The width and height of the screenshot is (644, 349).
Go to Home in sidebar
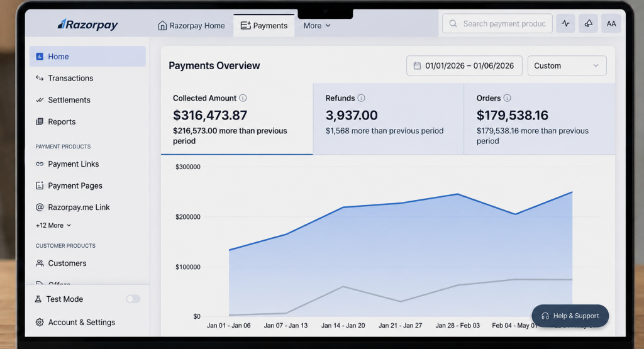click(87, 56)
